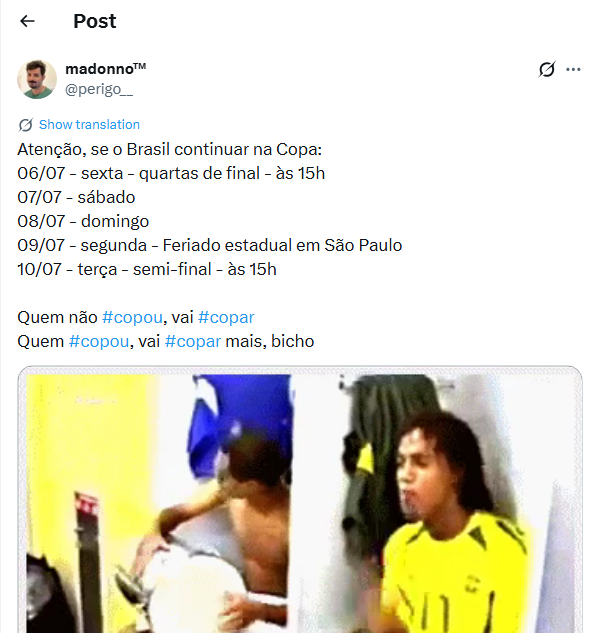Open the #copar hashtag before "mais, bicho"

point(193,342)
